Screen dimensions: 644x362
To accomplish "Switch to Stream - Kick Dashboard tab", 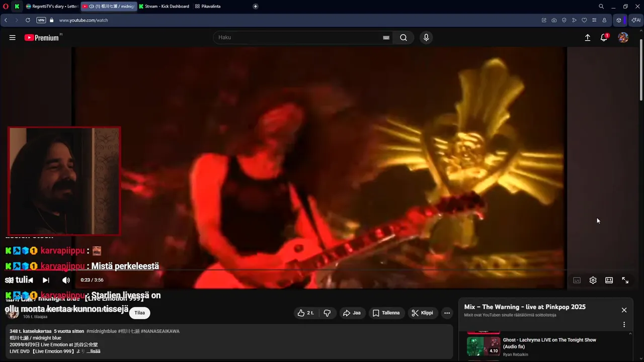I will click(164, 7).
